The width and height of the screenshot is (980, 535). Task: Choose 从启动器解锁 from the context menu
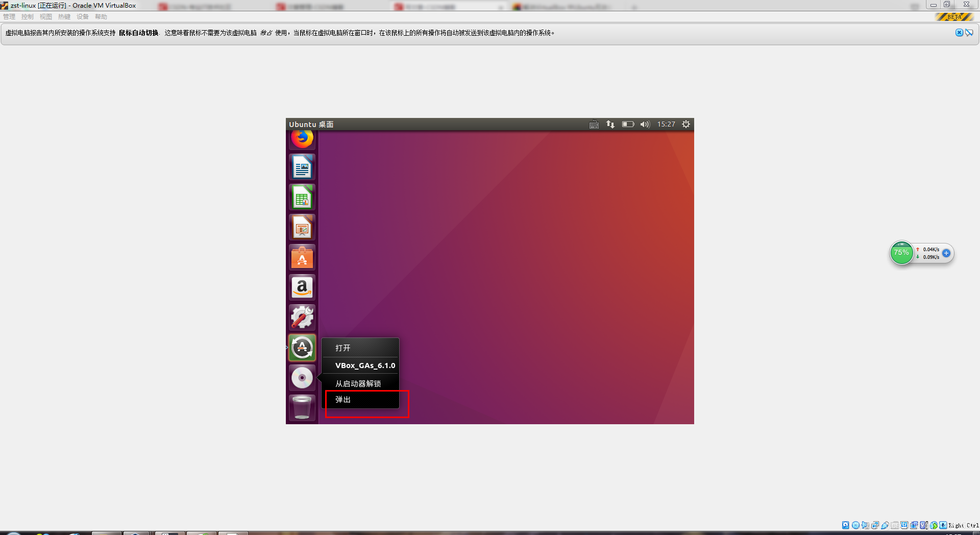pos(360,383)
